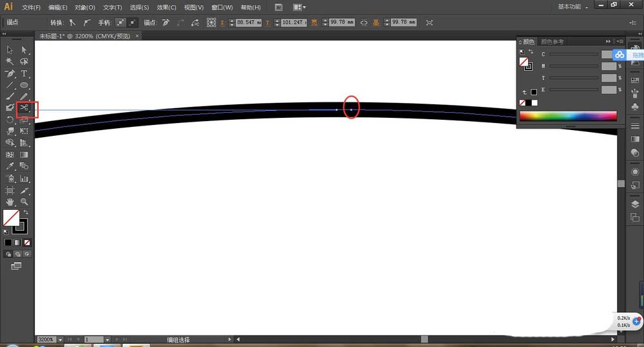644x347 pixels.
Task: Select the Paintbrush tool
Action: click(10, 97)
